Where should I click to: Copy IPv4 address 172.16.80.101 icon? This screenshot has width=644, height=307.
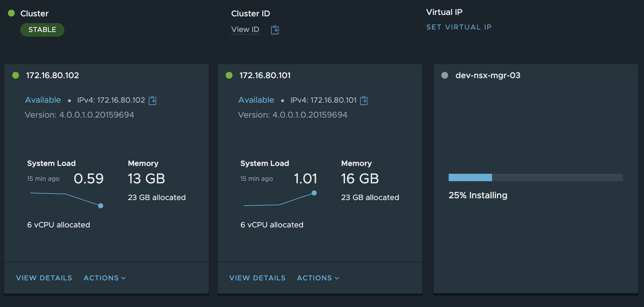(x=364, y=101)
